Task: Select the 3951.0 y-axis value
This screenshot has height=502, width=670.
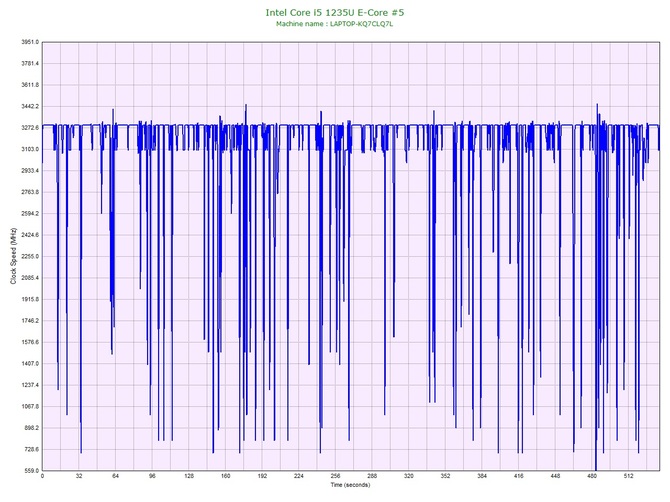Action: 29,42
